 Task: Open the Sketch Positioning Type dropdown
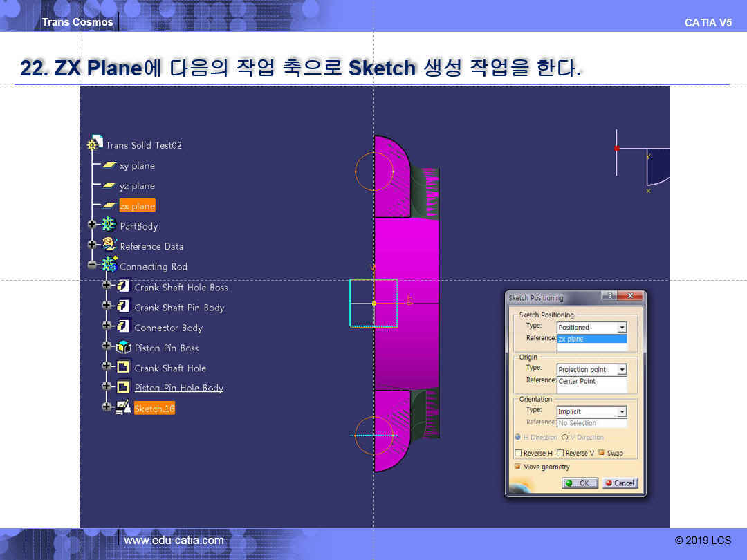(x=622, y=328)
